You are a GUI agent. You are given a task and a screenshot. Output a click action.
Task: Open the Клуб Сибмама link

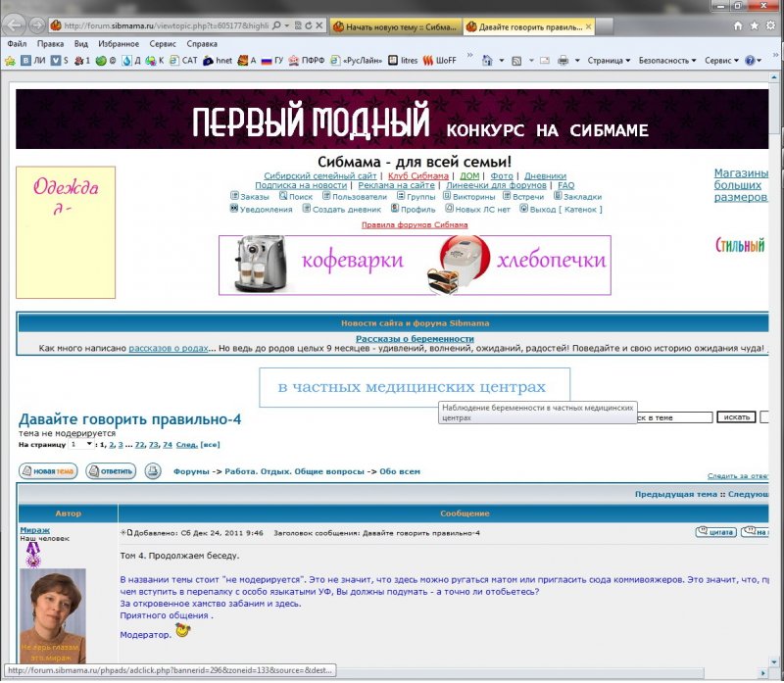[x=418, y=176]
